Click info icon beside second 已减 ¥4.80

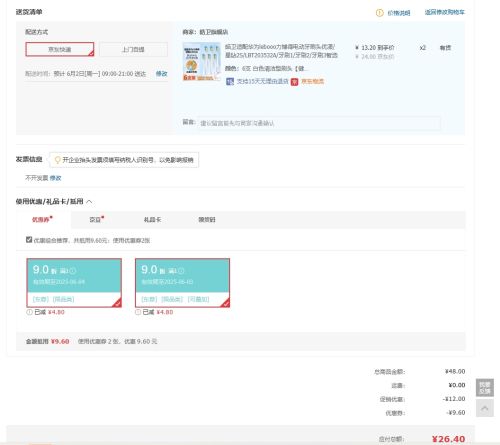138,312
